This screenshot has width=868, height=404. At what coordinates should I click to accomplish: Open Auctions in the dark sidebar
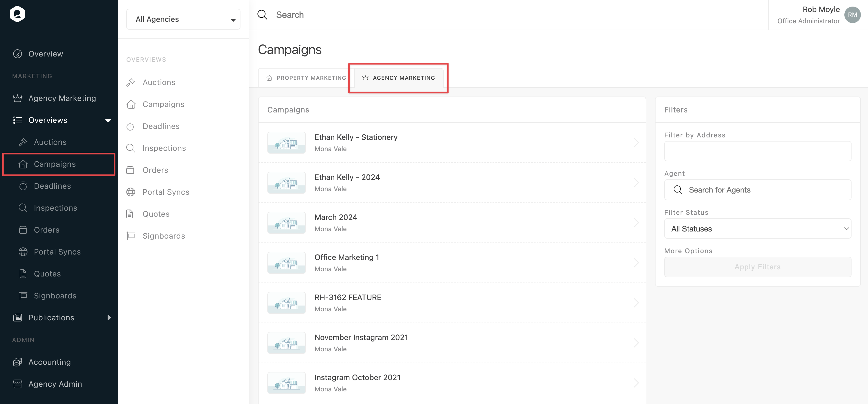point(50,142)
